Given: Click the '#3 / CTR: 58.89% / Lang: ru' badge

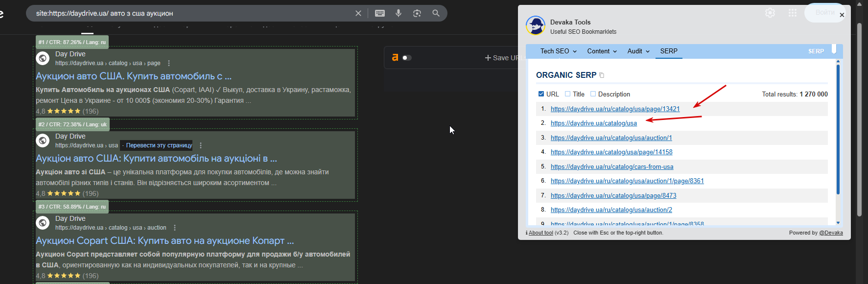Looking at the screenshot, I should click(x=72, y=207).
